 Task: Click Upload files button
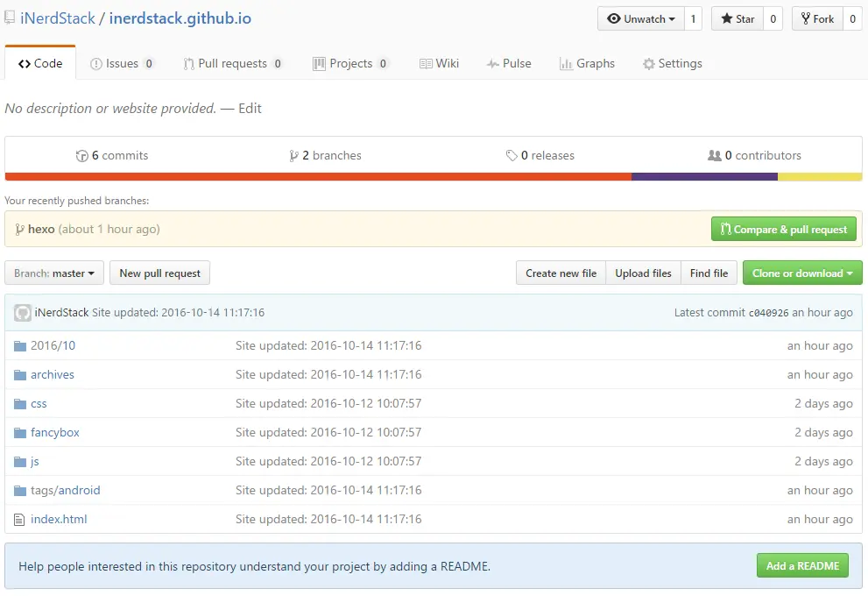(x=643, y=273)
